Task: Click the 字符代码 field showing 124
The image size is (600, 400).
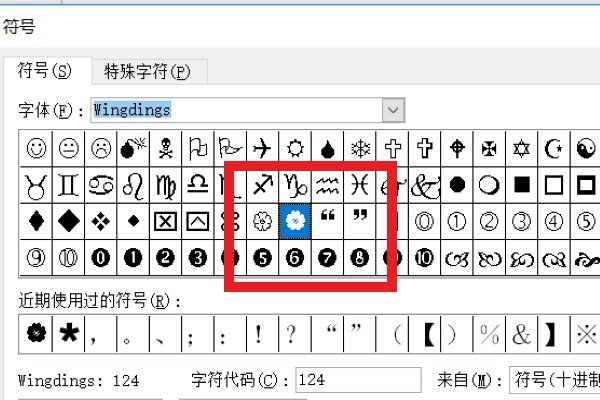Action: click(x=358, y=380)
